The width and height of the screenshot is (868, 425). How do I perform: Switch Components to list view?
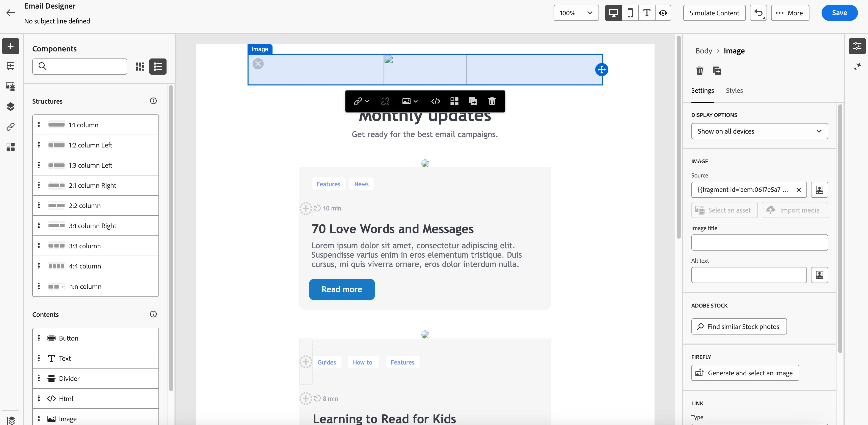pyautogui.click(x=158, y=66)
